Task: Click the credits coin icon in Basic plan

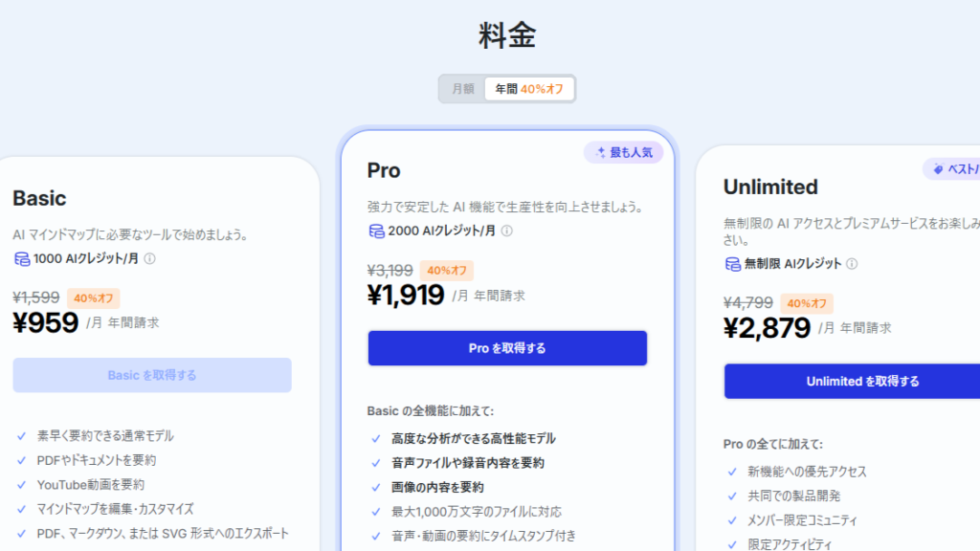Action: point(22,258)
